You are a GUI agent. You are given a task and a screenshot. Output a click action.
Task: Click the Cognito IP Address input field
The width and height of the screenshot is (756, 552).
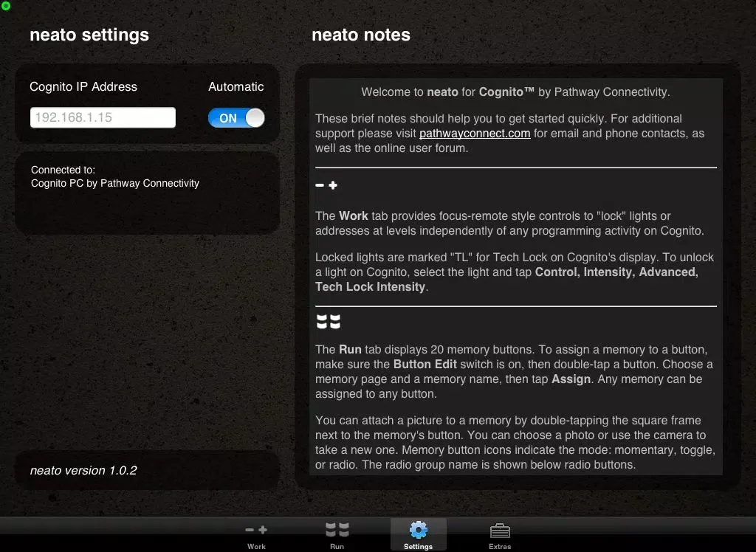tap(103, 117)
